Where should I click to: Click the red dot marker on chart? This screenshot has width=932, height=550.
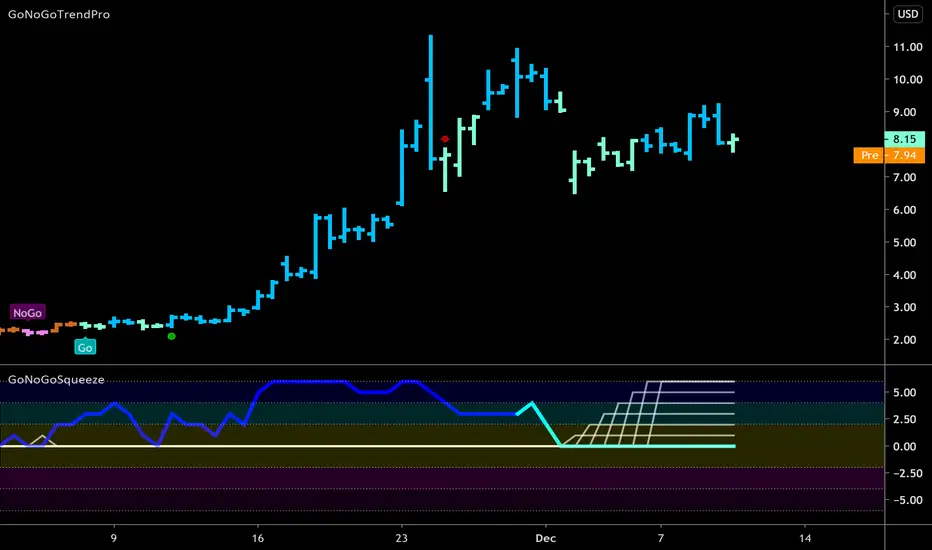click(445, 139)
